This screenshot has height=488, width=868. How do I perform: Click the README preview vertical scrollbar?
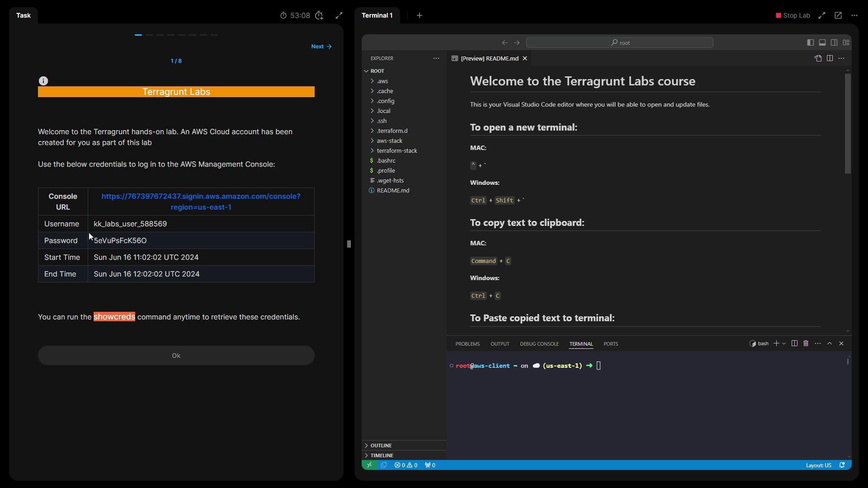pos(848,123)
